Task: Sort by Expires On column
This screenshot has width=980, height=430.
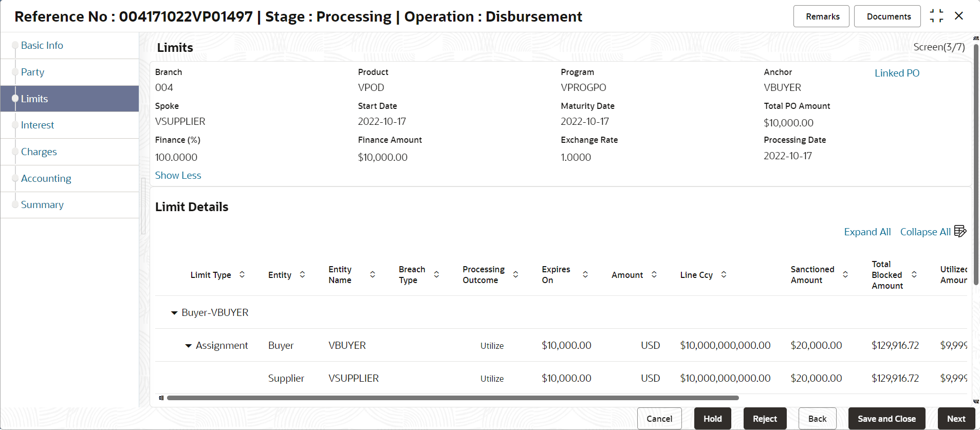Action: click(x=585, y=274)
